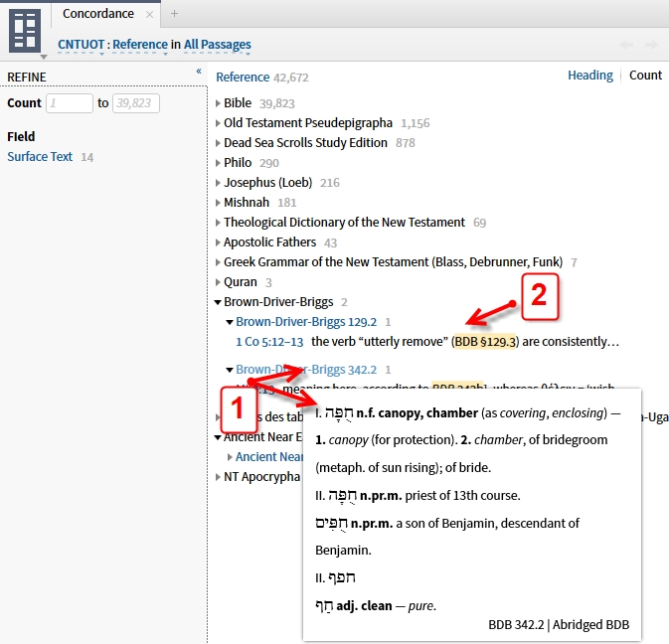Expand the Quran group
This screenshot has width=669, height=644.
pyautogui.click(x=218, y=282)
